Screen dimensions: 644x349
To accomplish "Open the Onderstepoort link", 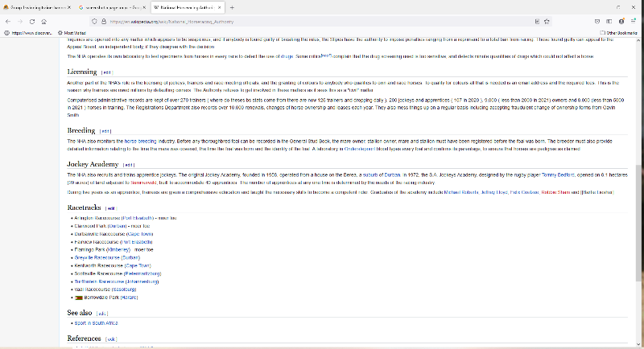I will pos(359,149).
